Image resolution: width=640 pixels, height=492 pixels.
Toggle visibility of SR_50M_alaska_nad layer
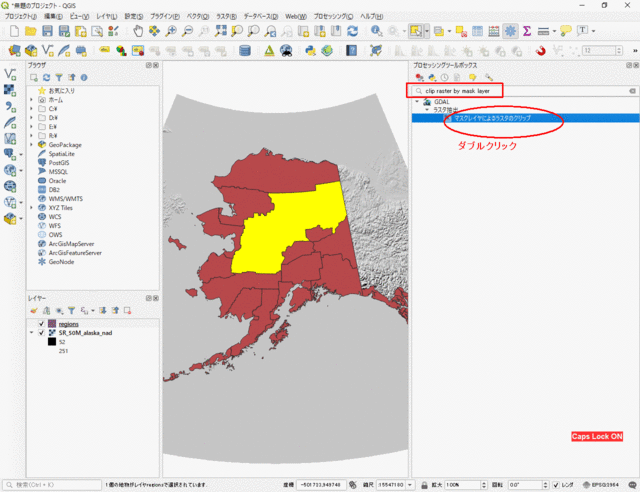(40, 333)
